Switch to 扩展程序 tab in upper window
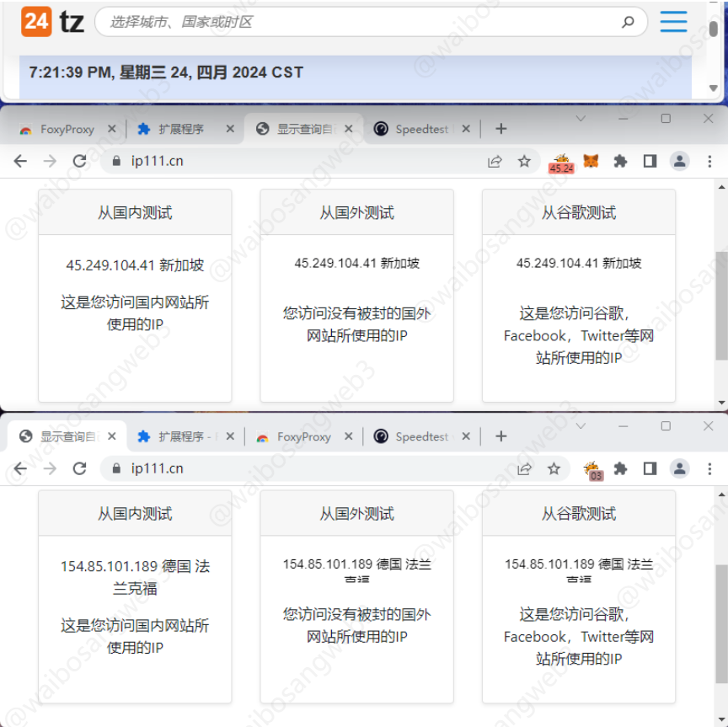 pyautogui.click(x=181, y=129)
